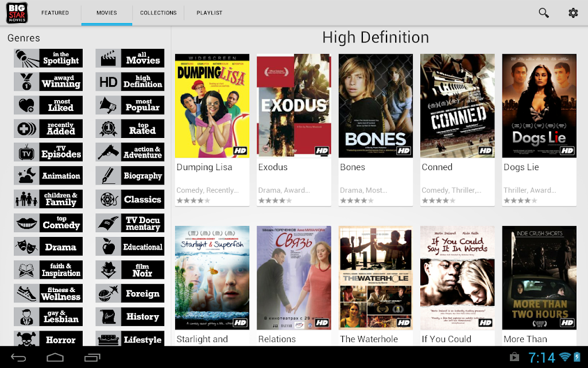This screenshot has height=368, width=588.
Task: Open Conned movie poster
Action: point(457,106)
